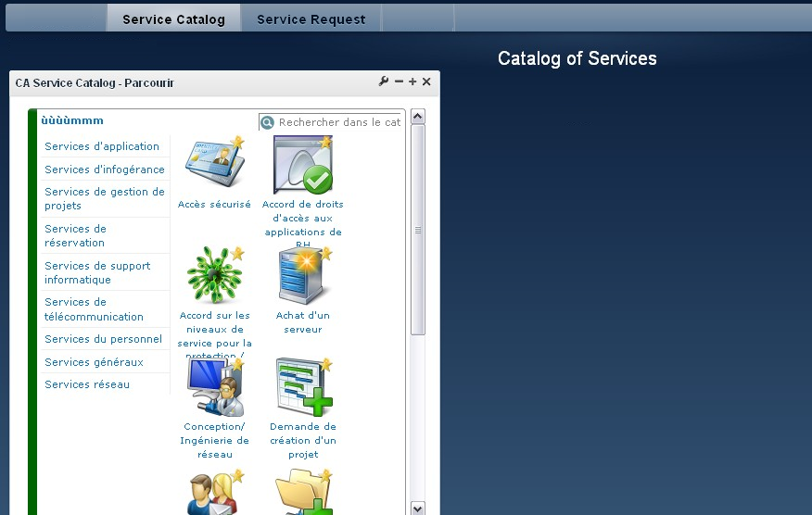Open Services d'infogérance category

pyautogui.click(x=105, y=170)
